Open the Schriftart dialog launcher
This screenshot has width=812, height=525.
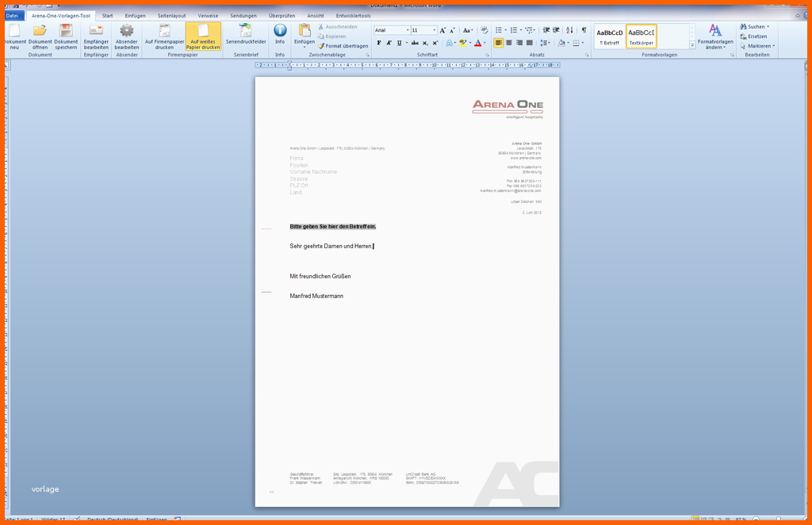pyautogui.click(x=488, y=55)
